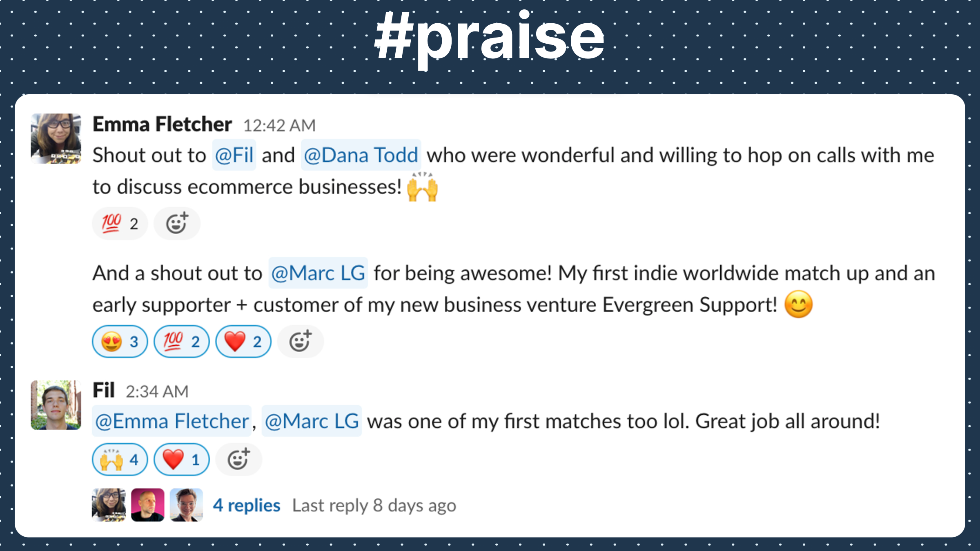Viewport: 980px width, 551px height.
Task: Toggle the raised hands reaction with 4 votes
Action: point(120,459)
